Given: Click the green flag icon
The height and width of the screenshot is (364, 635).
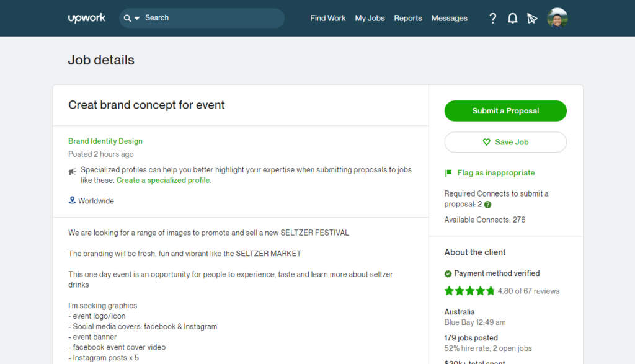Looking at the screenshot, I should point(448,173).
